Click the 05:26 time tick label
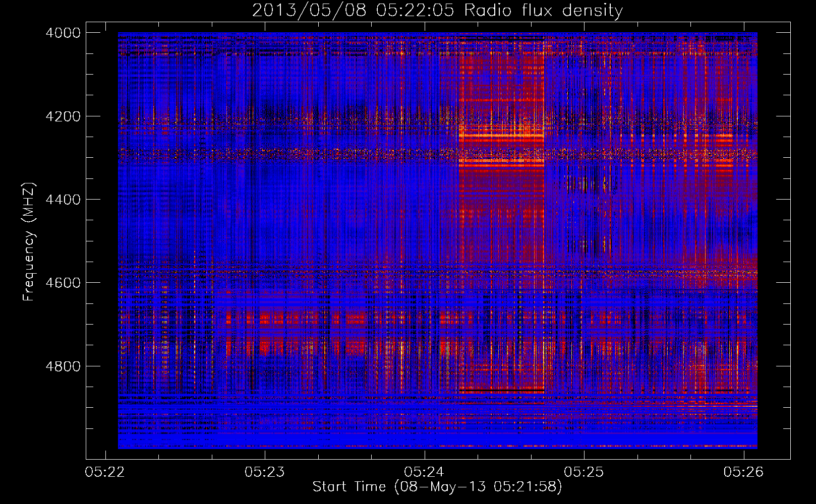 click(x=743, y=472)
